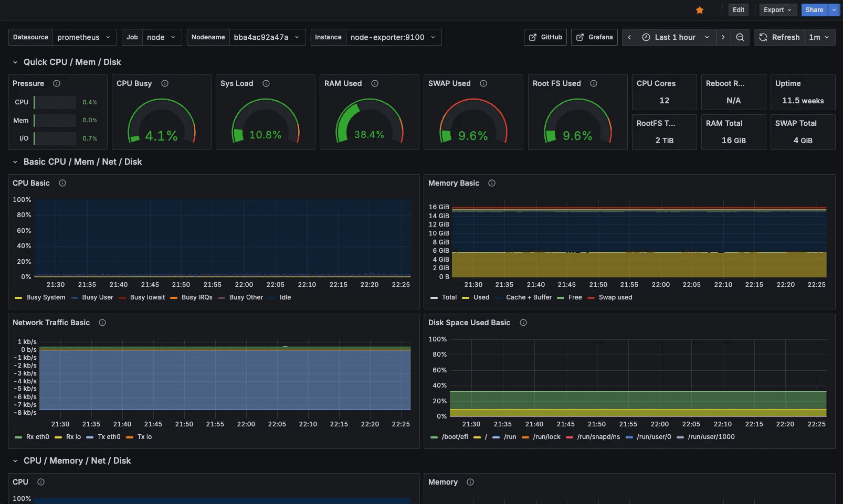The image size is (843, 504).
Task: Toggle Rx eth0 series in network legend
Action: pos(37,437)
